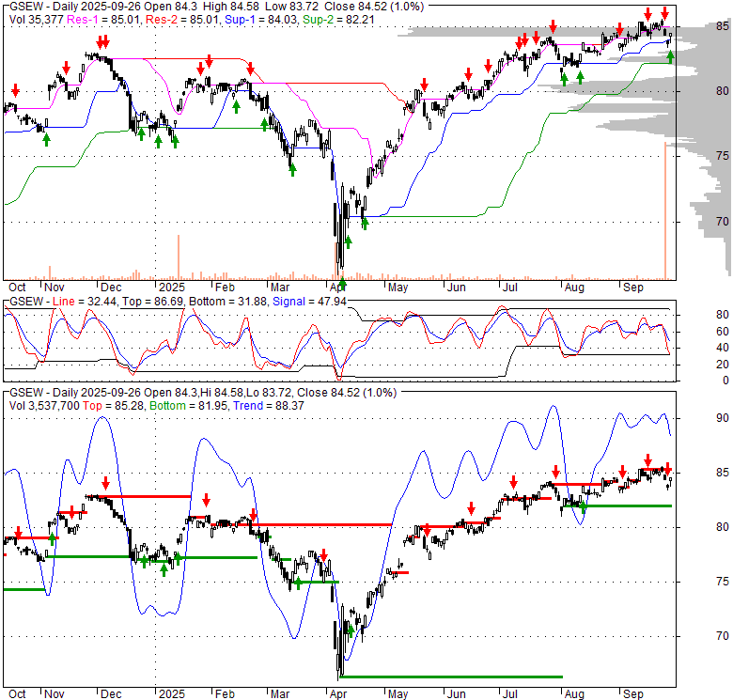
Task: Click the Sup-1 = 84.03 legend label
Action: (x=261, y=20)
